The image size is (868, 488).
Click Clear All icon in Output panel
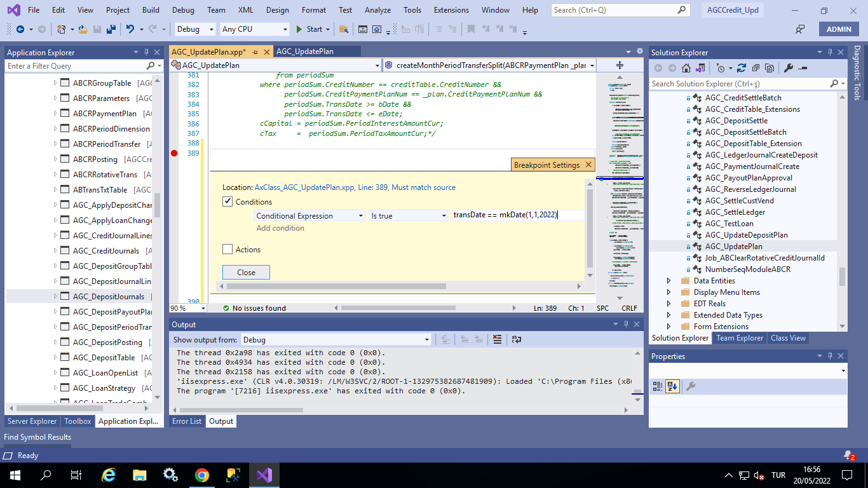pyautogui.click(x=497, y=340)
